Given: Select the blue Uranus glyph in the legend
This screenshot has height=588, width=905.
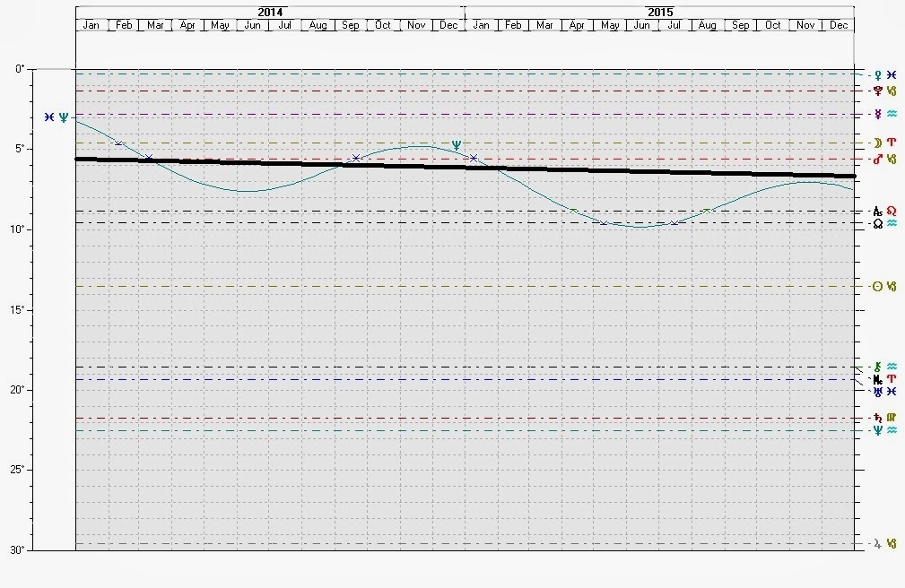Looking at the screenshot, I should pyautogui.click(x=878, y=392).
